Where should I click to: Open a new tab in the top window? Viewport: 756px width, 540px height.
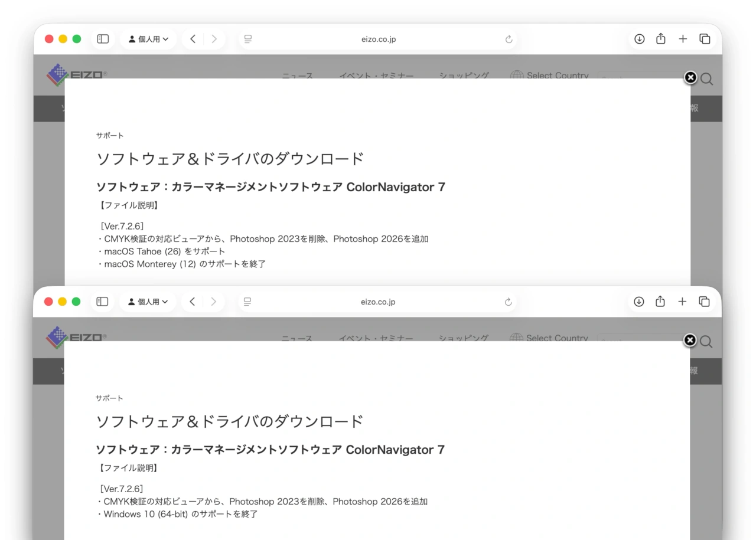pos(683,39)
